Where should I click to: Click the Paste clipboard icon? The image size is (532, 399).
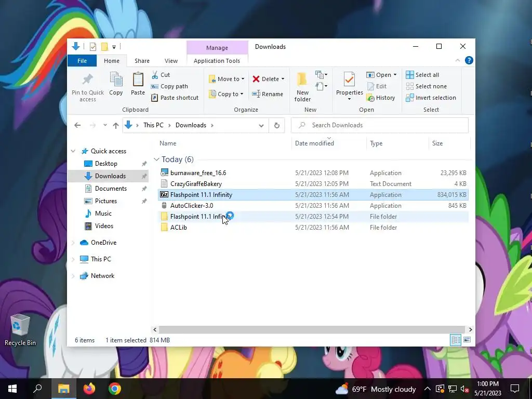pos(138,79)
